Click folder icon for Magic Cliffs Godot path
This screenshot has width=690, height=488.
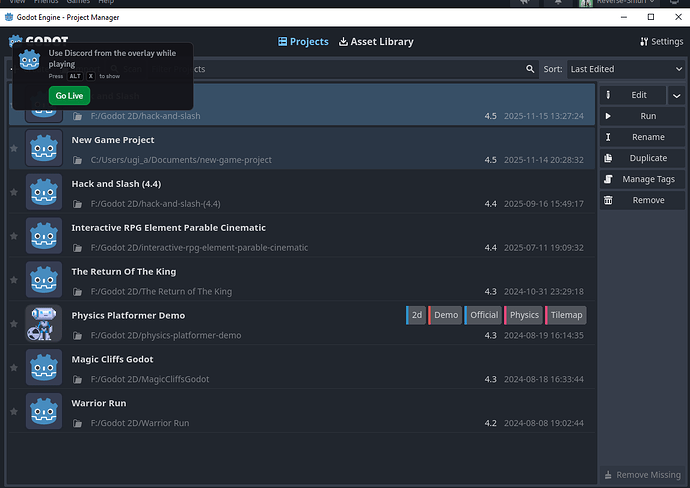[78, 380]
